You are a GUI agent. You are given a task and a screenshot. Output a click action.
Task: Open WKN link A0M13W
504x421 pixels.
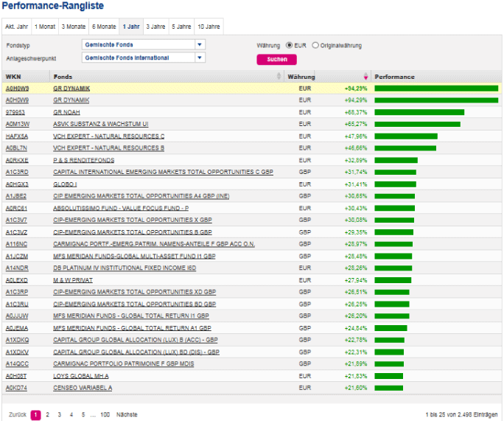(x=17, y=124)
